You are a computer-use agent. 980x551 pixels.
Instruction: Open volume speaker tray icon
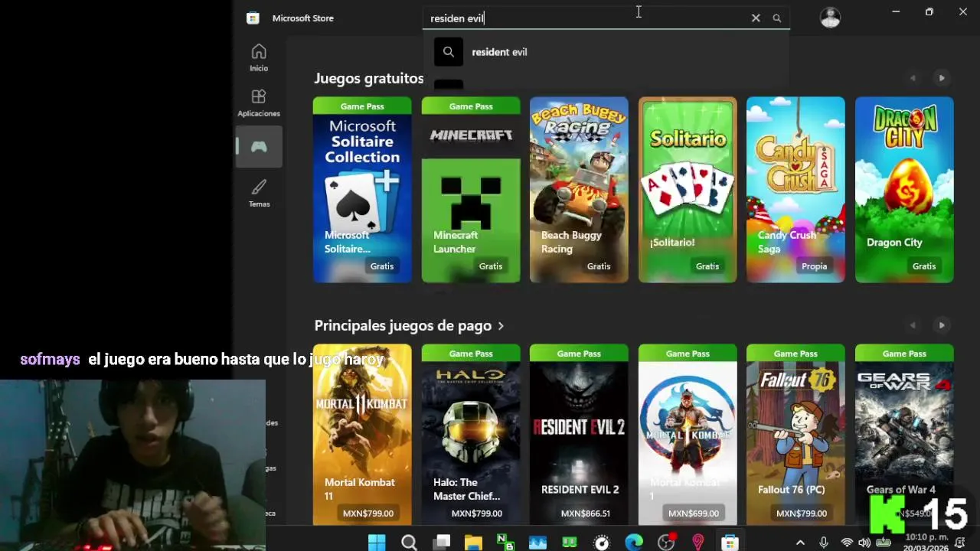click(864, 543)
